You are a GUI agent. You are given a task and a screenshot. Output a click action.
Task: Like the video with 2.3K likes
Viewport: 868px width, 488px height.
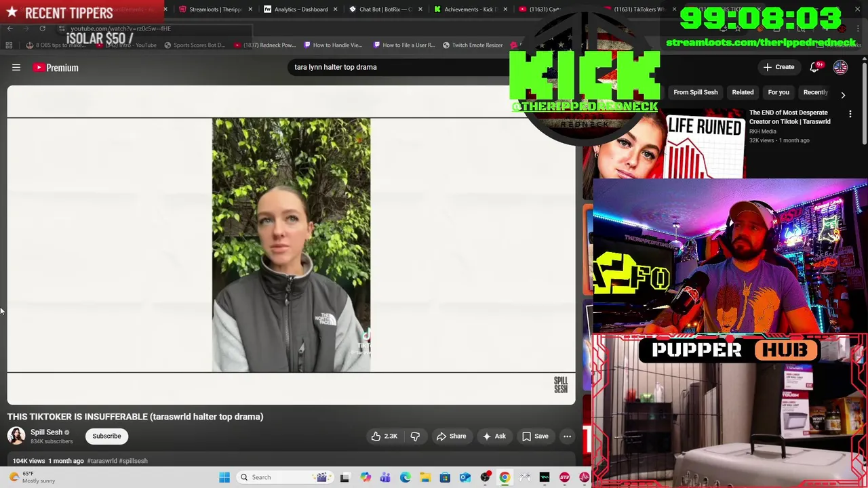tap(384, 436)
